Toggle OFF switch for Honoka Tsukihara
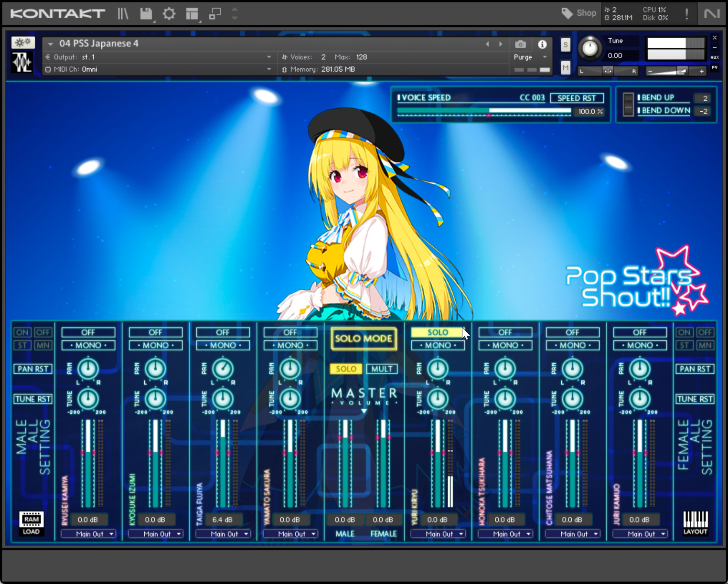 (505, 332)
